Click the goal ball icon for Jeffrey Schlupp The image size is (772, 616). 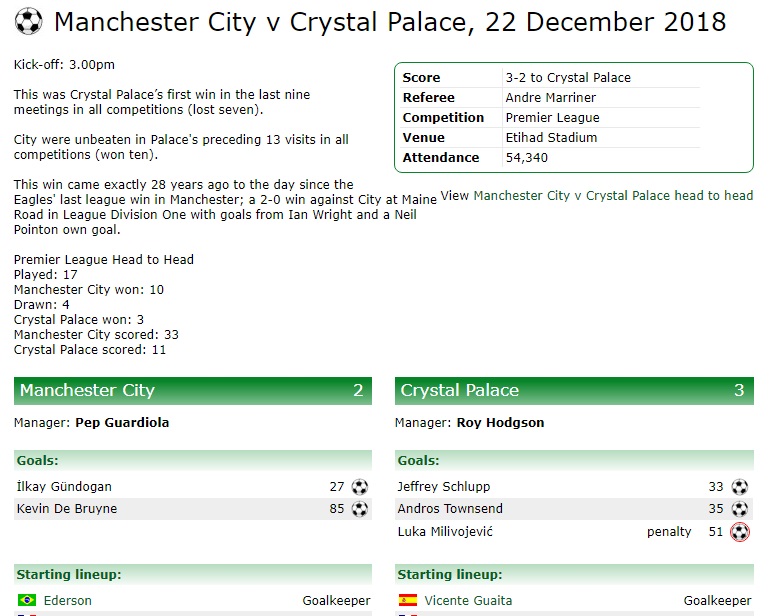[740, 487]
